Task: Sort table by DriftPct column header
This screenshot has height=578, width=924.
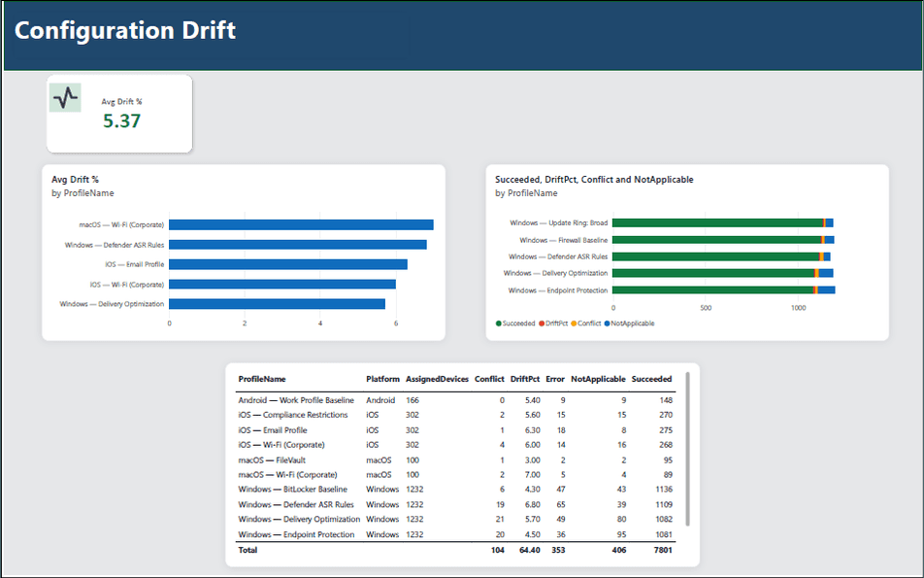Action: pos(524,379)
